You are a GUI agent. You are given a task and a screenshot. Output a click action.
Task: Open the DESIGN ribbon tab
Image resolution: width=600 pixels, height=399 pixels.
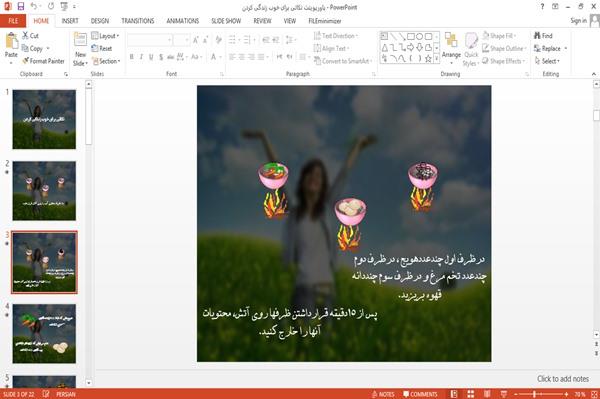coord(100,21)
